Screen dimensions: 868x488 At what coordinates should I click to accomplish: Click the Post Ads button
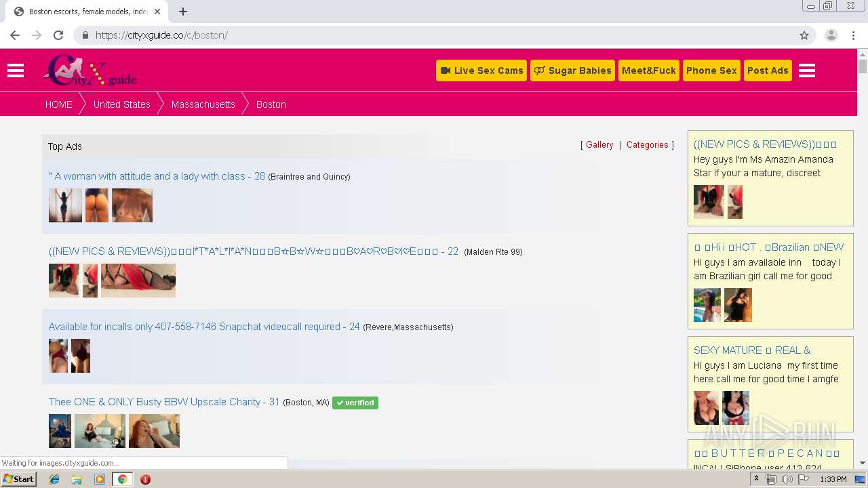point(768,70)
